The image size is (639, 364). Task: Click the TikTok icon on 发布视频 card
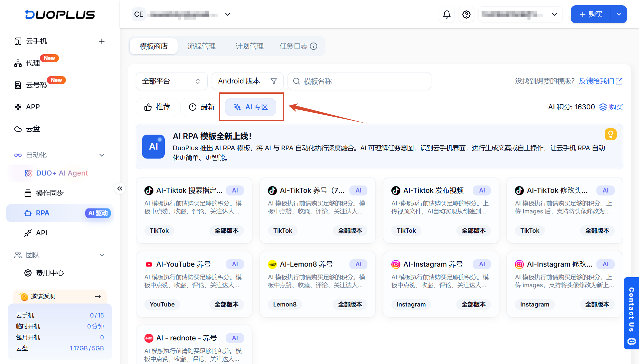tap(396, 190)
